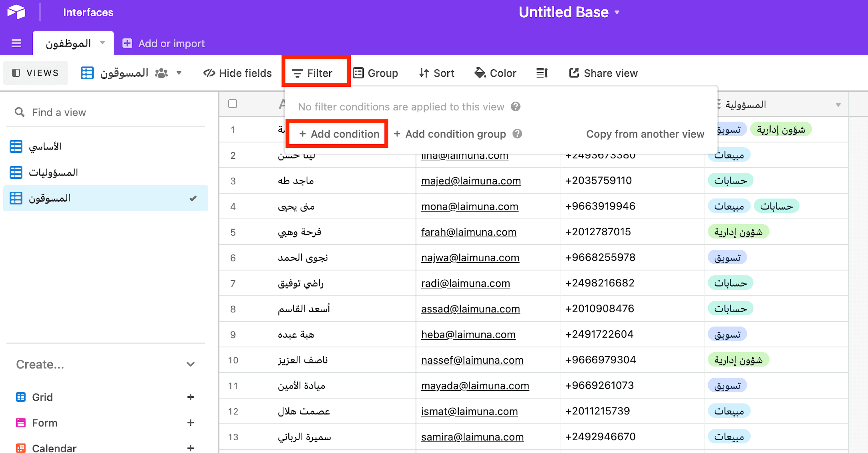Open the hamburger tables menu icon
Viewport: 868px width, 453px height.
pos(16,43)
